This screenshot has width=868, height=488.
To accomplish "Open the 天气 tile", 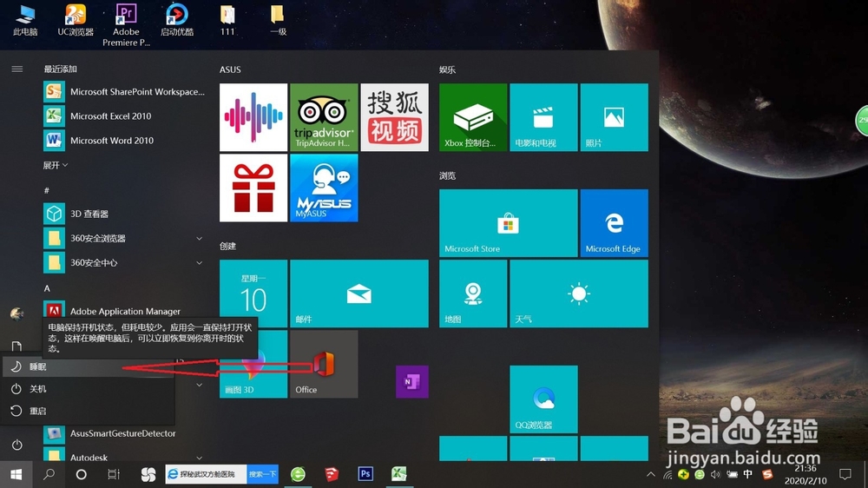I will click(x=579, y=293).
